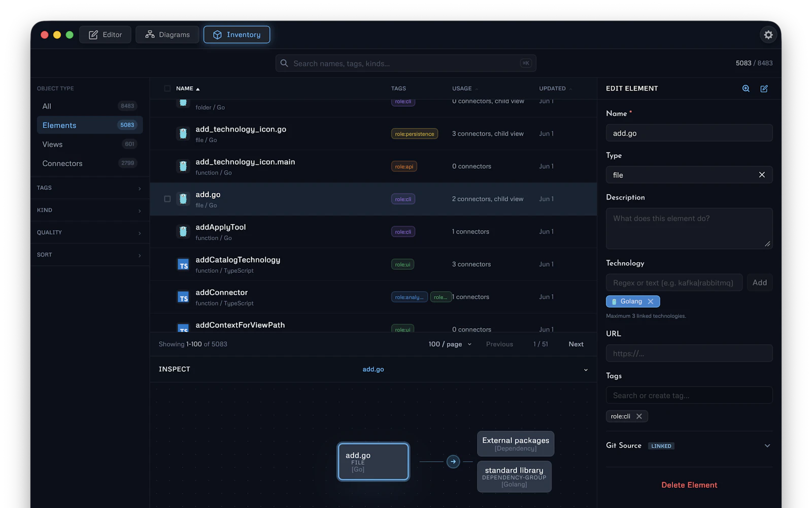
Task: Expand the QUALITY filter section
Action: pyautogui.click(x=89, y=233)
